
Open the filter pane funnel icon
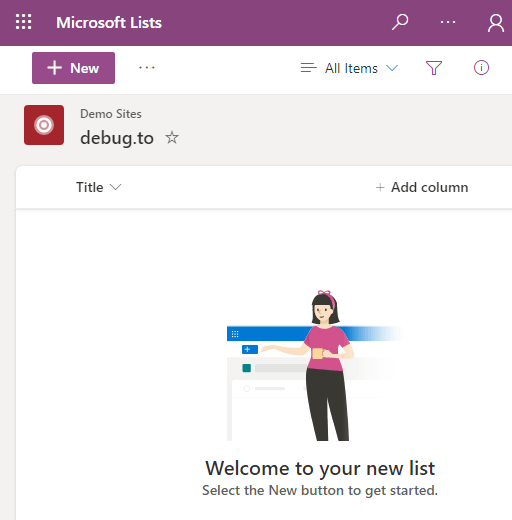pos(434,68)
